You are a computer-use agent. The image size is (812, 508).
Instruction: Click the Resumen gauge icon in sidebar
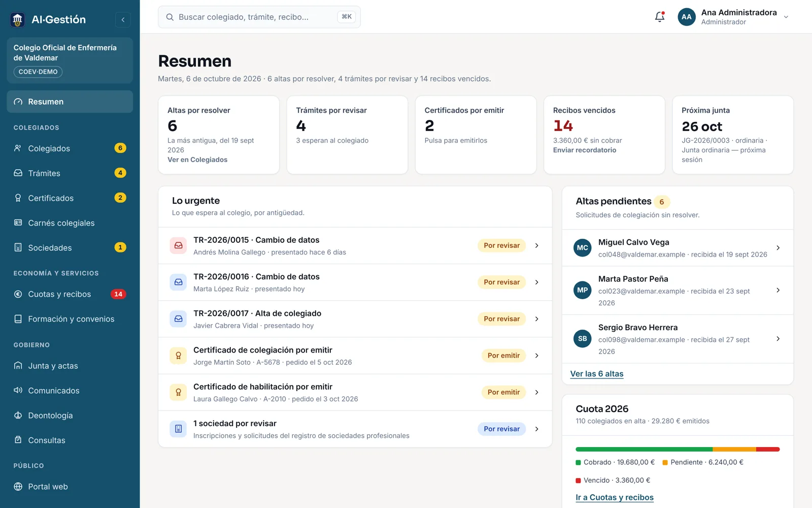(18, 102)
